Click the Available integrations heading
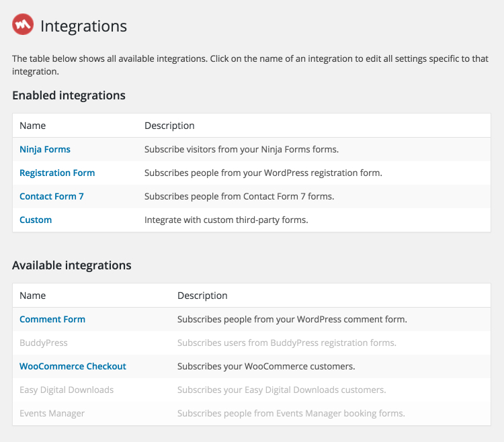The image size is (504, 442). pos(72,265)
